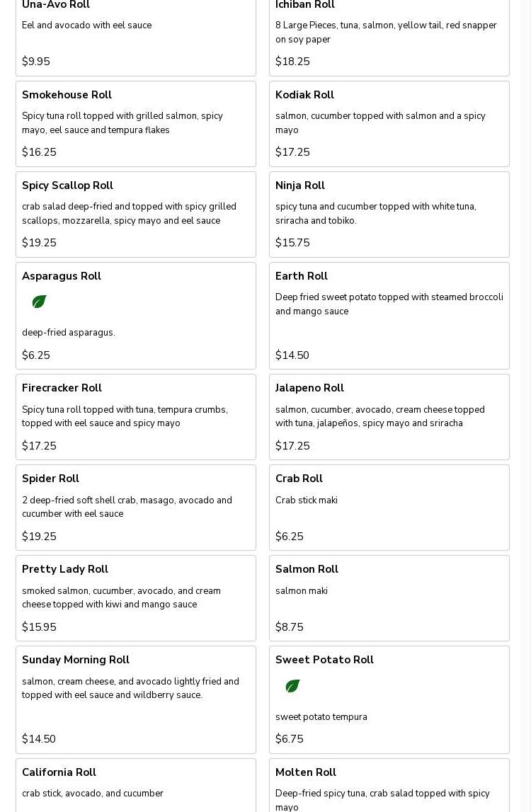The image size is (531, 812).
Task: Click the leaf icon on Sweet Potato Roll
Action: click(292, 686)
